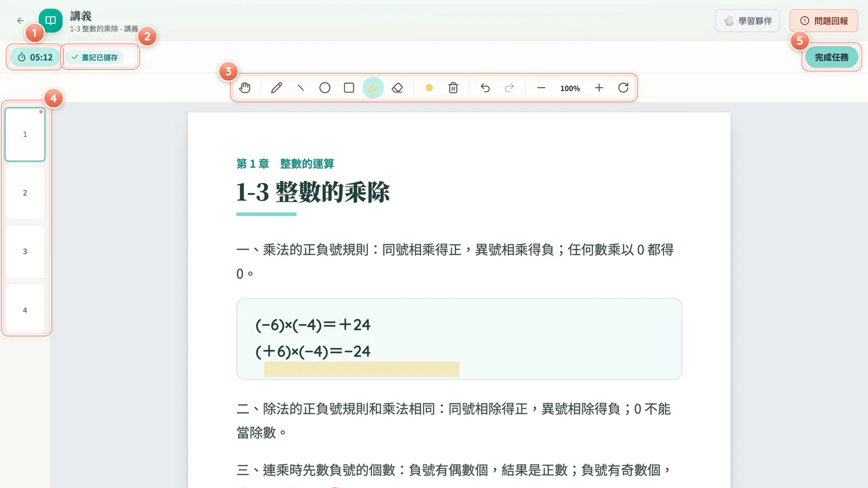Viewport: 868px width, 488px height.
Task: Click the heading 1-3 整數的乘除
Action: pyautogui.click(x=313, y=192)
